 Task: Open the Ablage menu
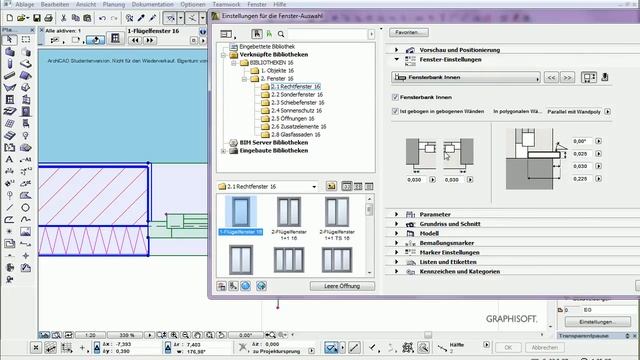coord(24,4)
